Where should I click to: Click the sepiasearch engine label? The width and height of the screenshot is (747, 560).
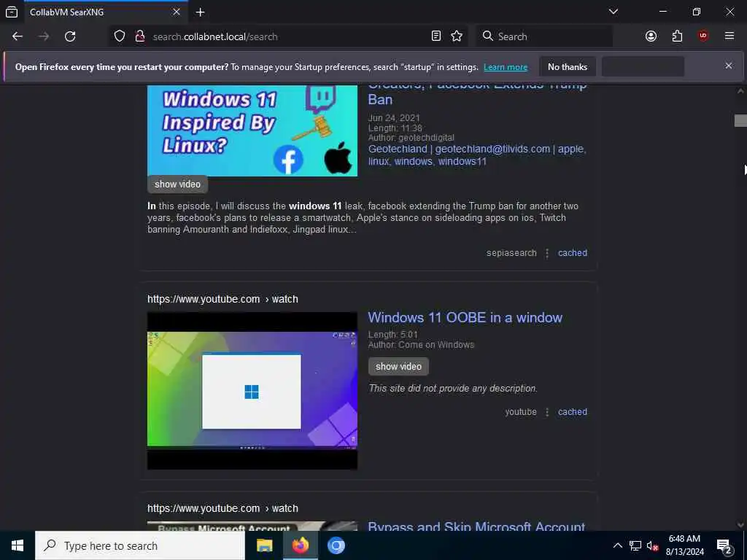point(511,253)
